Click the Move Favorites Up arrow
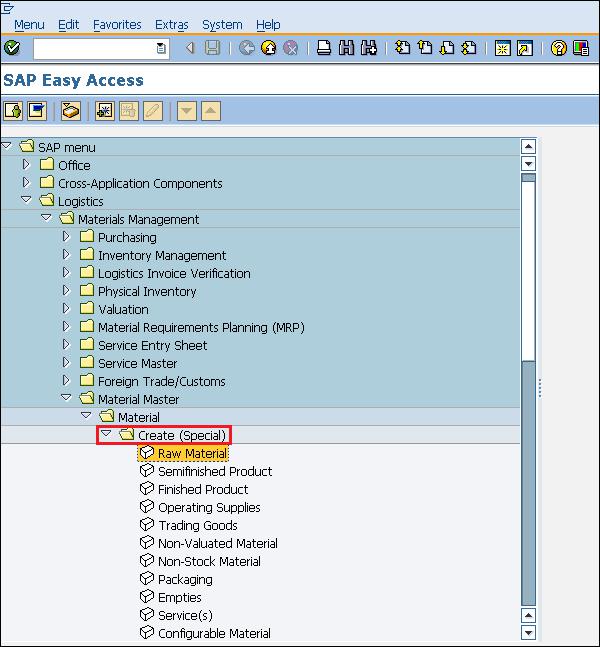The image size is (600, 647). point(211,111)
